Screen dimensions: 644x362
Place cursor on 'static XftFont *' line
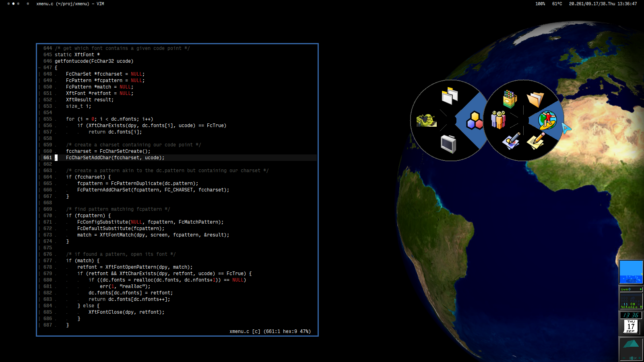[x=77, y=55]
